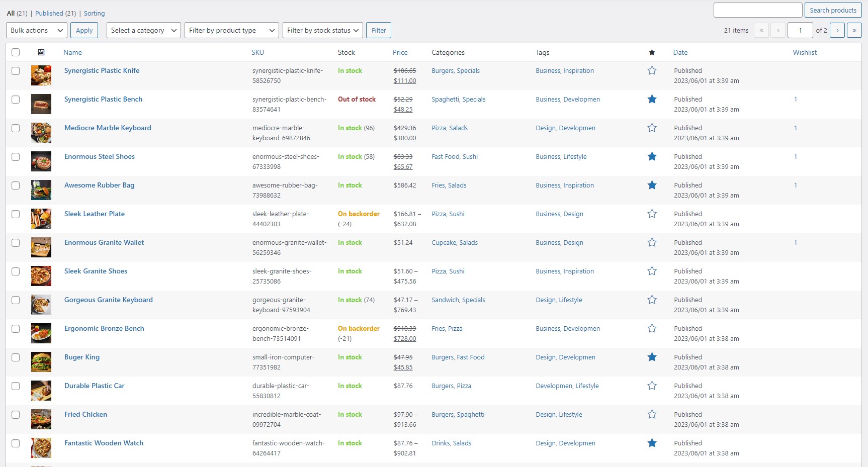868x467 pixels.
Task: Click the Gorgeous Granite Keyboard thumbnail
Action: (41, 305)
